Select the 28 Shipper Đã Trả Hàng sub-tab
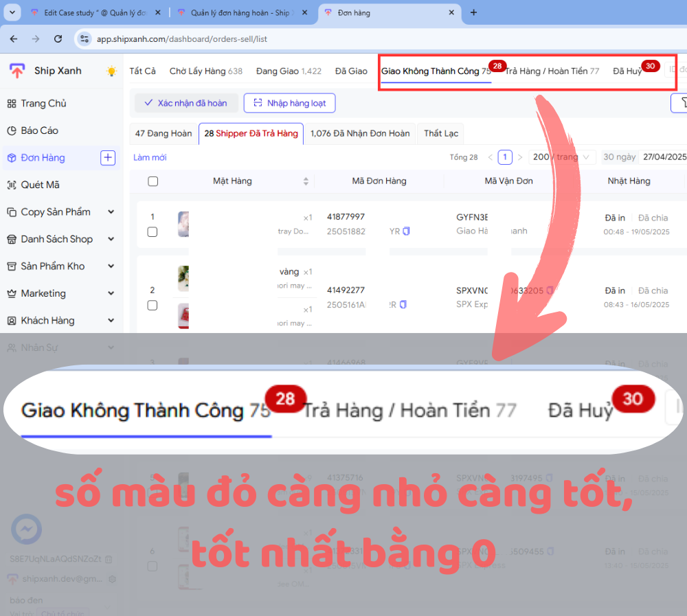687x616 pixels. pos(251,134)
